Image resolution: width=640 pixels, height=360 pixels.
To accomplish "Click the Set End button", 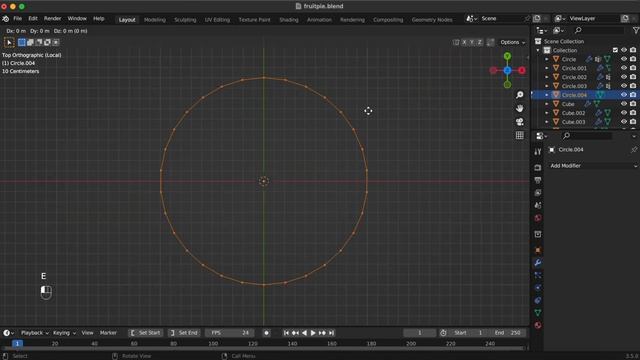I will coord(184,333).
